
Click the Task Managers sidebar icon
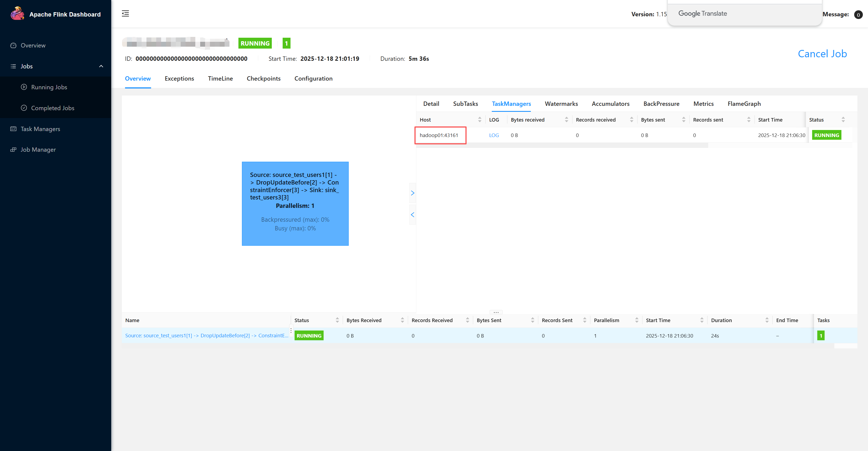tap(14, 129)
